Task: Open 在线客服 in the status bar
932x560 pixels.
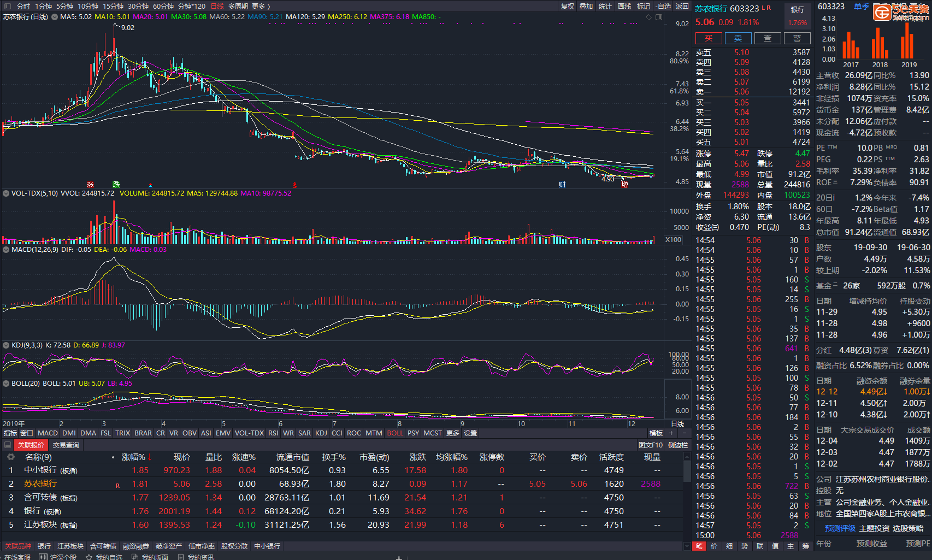Action: [x=17, y=557]
